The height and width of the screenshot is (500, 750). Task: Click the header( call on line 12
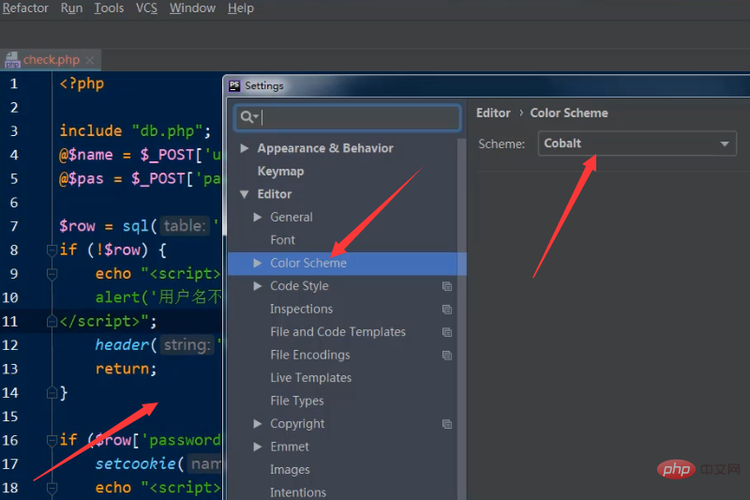[x=126, y=345]
